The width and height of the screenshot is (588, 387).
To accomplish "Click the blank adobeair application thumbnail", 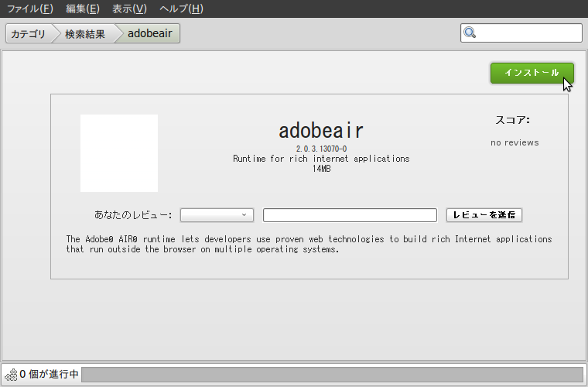I will pos(119,153).
